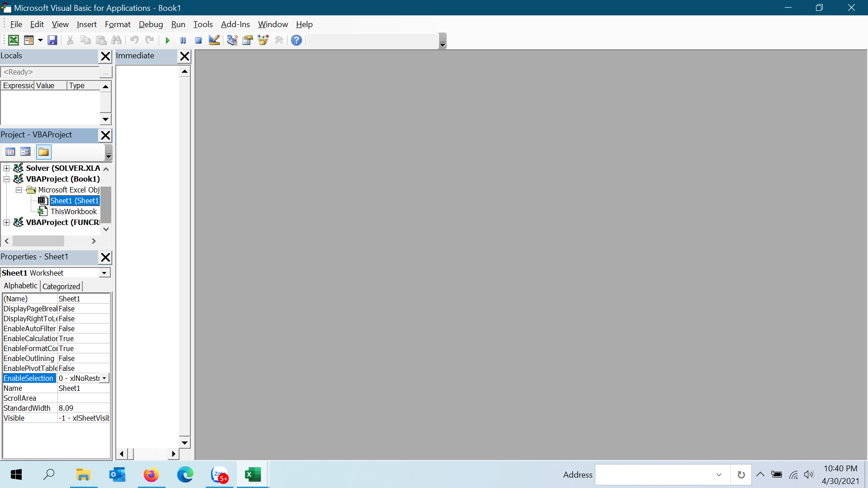Click the Break pause icon
Viewport: 868px width, 488px height.
coord(183,40)
